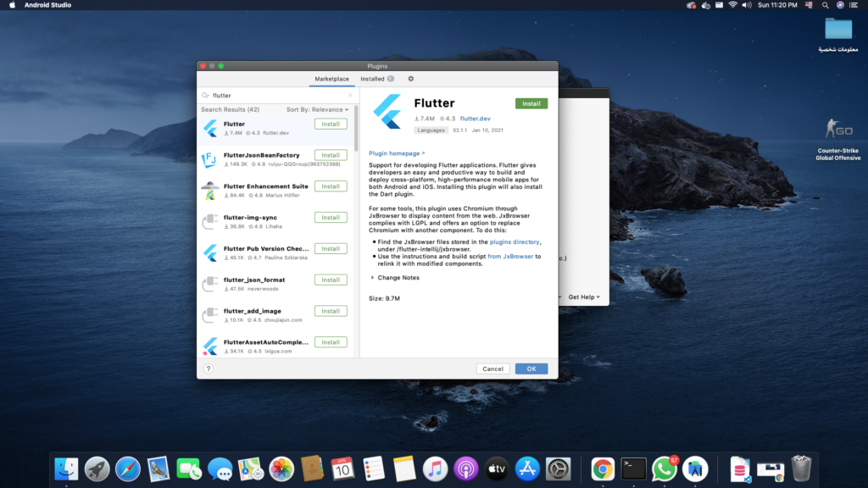Open the Plugin homepage link
Screen dimensions: 868x488
point(397,153)
